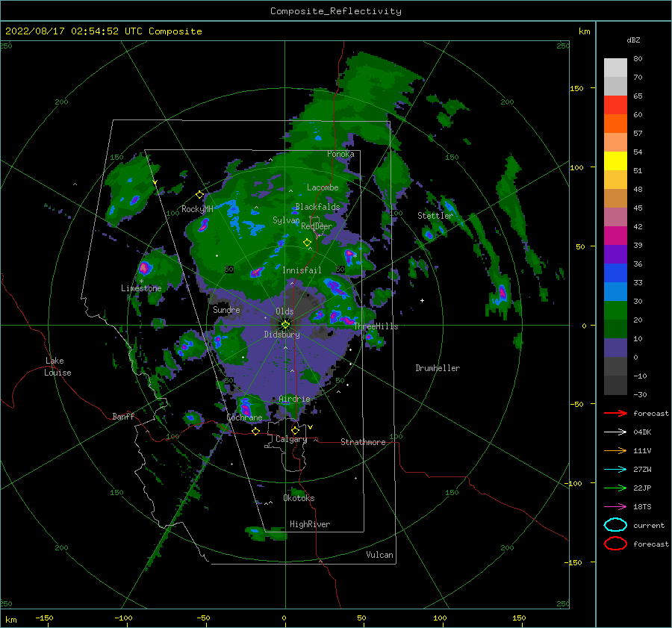
Task: Click the Airdrie city label
Action: point(294,399)
